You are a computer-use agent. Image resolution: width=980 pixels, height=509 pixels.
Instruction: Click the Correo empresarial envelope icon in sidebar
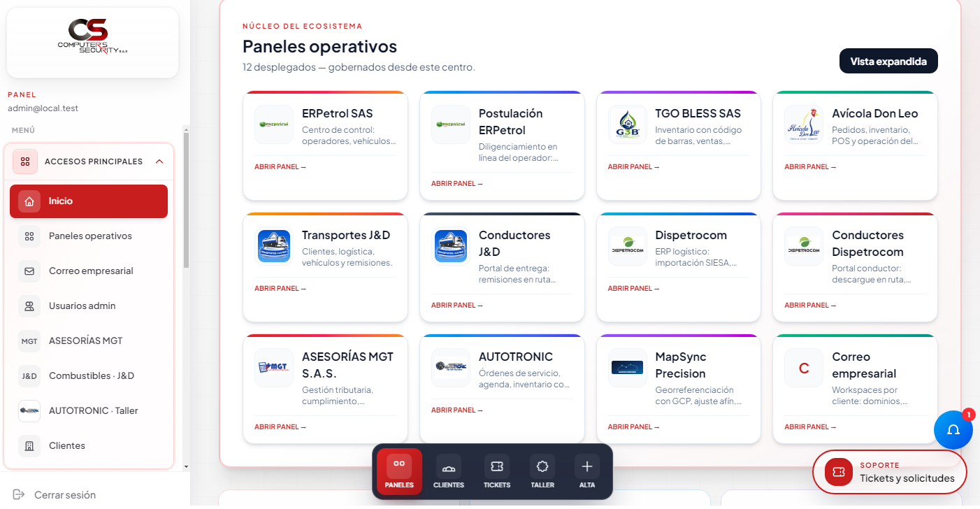pos(29,271)
